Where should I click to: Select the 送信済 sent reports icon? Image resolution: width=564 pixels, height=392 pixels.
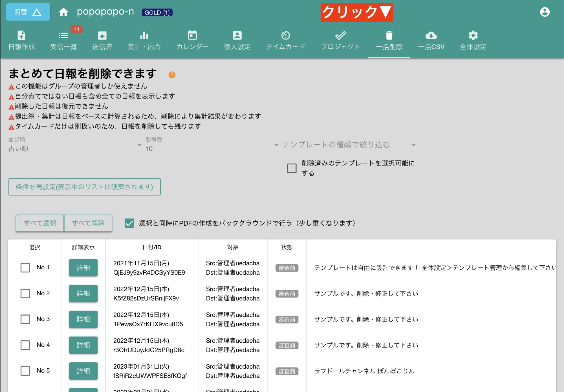tap(102, 39)
